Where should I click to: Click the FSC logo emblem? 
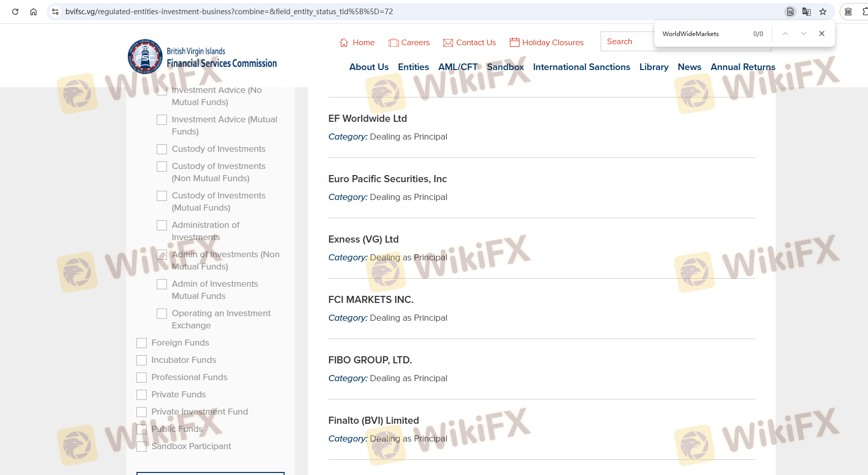(x=145, y=57)
